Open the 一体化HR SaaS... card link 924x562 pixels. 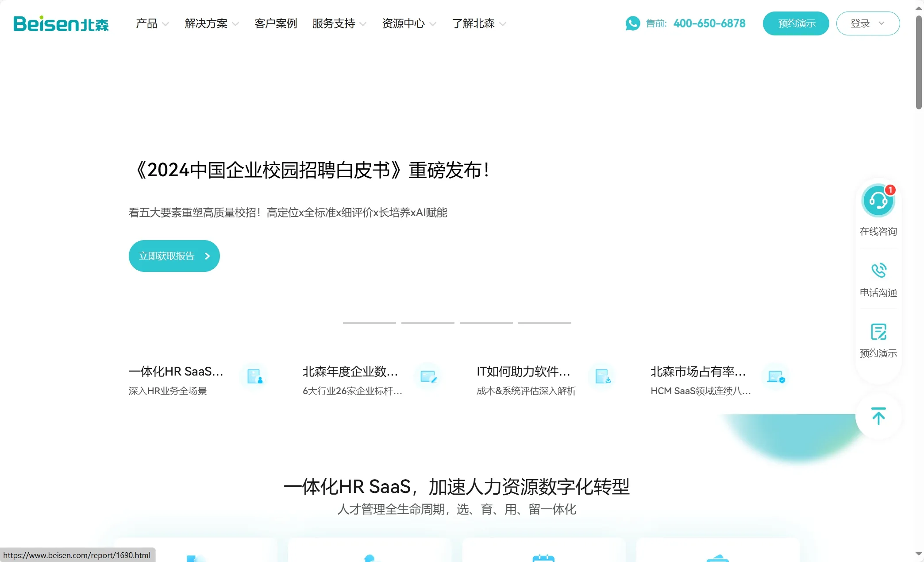[x=176, y=372]
